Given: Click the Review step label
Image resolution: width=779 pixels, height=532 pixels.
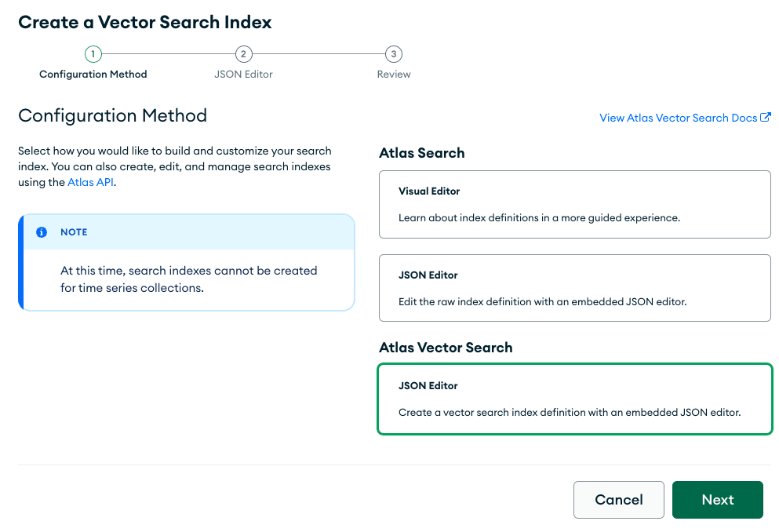Looking at the screenshot, I should point(393,74).
